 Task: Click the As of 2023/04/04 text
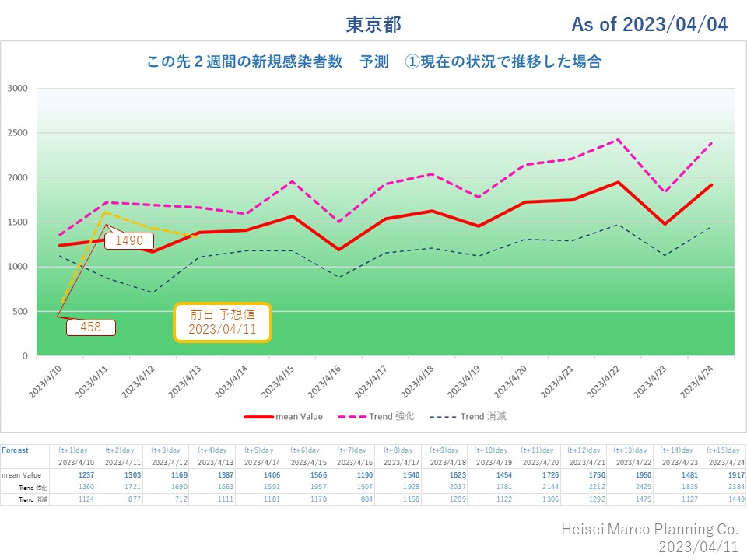[x=649, y=25]
